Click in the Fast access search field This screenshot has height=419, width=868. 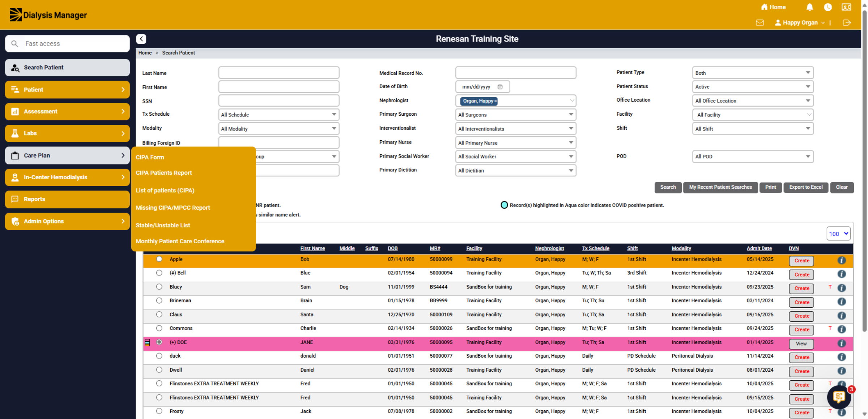click(x=67, y=44)
